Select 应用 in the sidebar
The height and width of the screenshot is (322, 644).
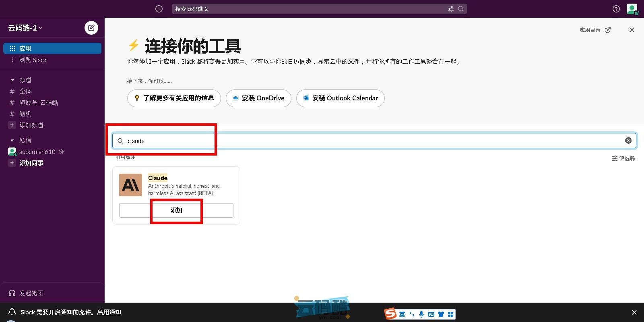click(x=52, y=48)
